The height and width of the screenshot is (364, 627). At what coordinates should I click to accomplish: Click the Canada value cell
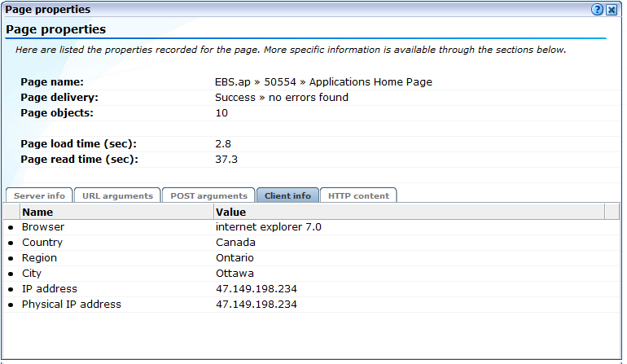pyautogui.click(x=235, y=243)
